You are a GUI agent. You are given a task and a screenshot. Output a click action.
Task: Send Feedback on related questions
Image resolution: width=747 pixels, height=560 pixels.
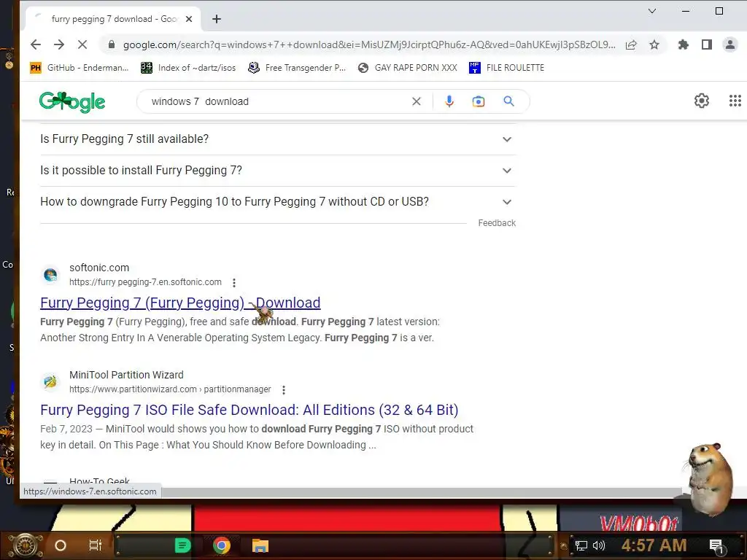click(x=497, y=223)
